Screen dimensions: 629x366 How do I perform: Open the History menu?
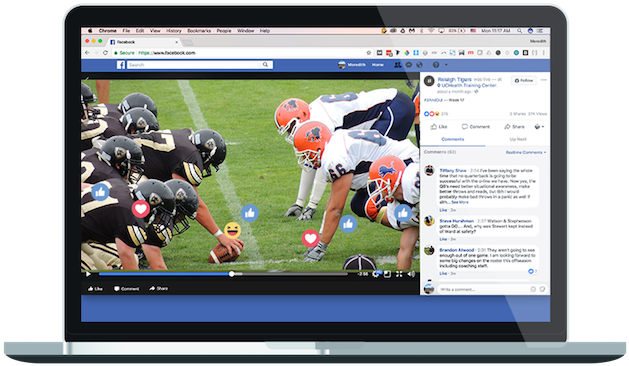[174, 30]
